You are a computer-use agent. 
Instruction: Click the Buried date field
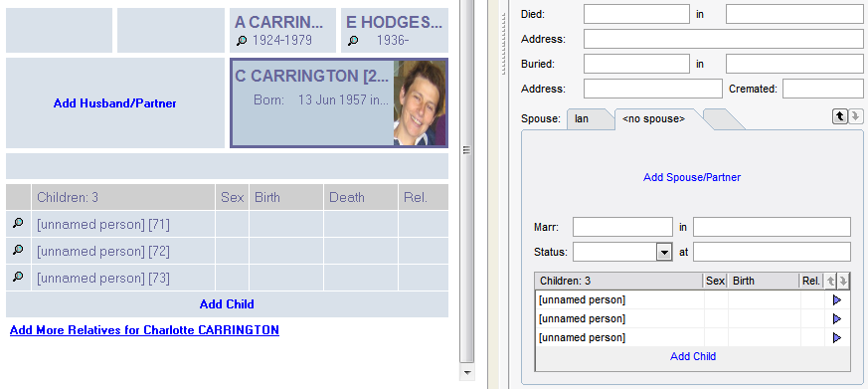click(636, 64)
